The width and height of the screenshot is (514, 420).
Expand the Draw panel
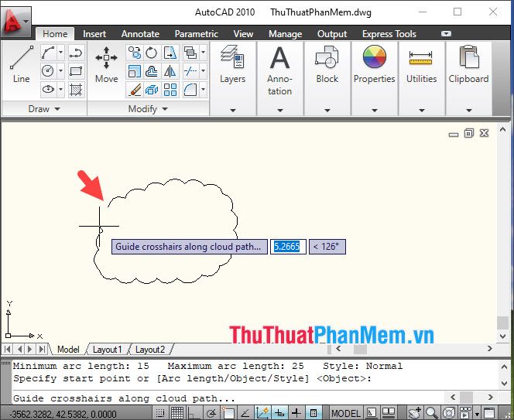44,109
